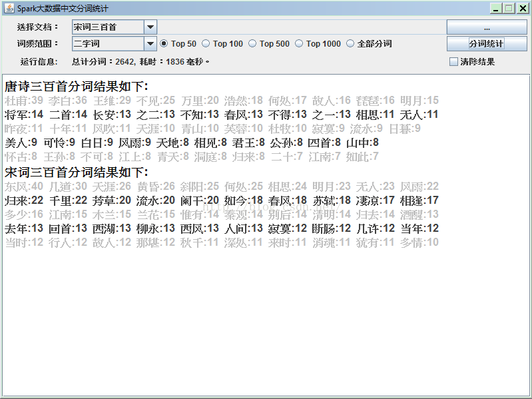Image resolution: width=532 pixels, height=399 pixels.
Task: Click the status text 总计分词:2642
Action: point(103,62)
